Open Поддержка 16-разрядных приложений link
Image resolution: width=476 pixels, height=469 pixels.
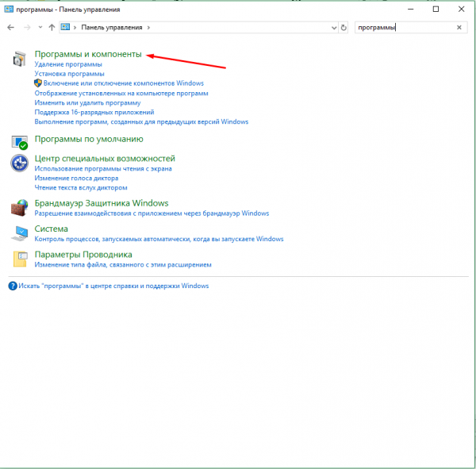click(94, 112)
